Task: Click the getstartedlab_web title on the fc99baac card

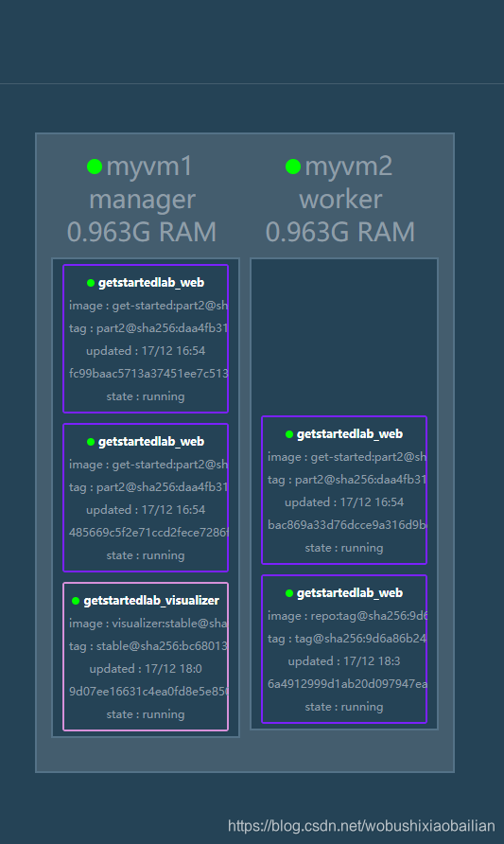Action: click(151, 283)
